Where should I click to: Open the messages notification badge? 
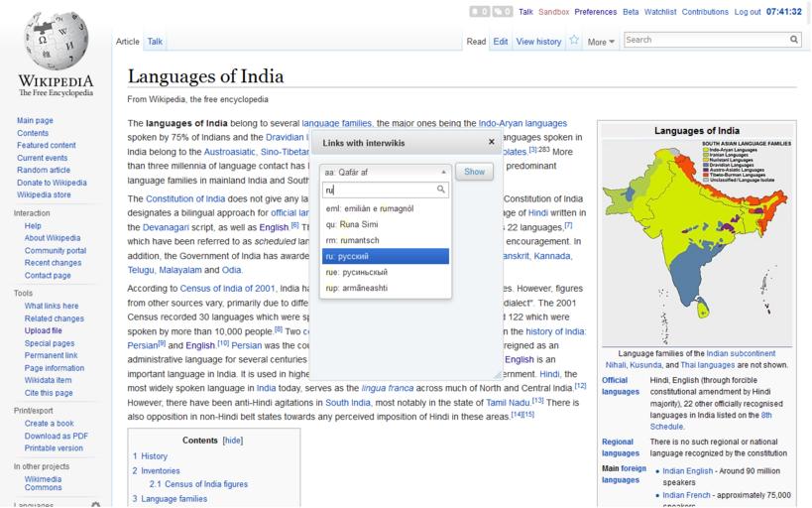click(x=503, y=12)
